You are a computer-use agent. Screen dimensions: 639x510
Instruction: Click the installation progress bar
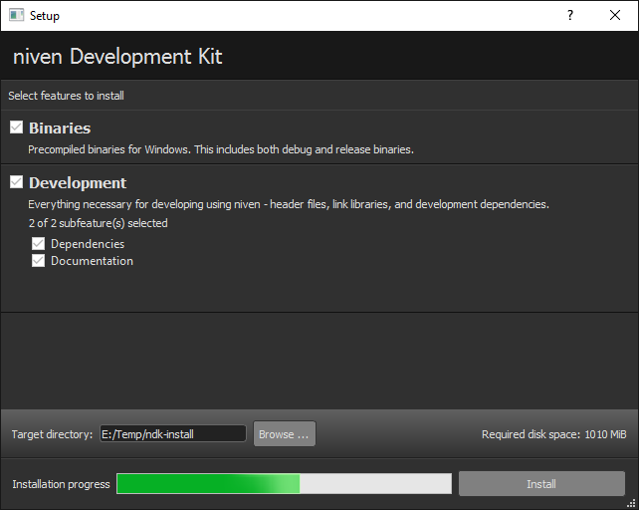click(x=284, y=484)
